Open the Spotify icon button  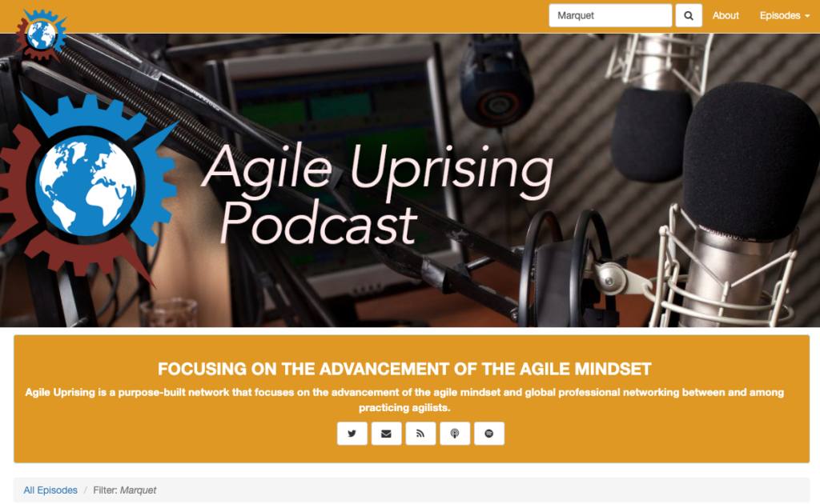489,434
